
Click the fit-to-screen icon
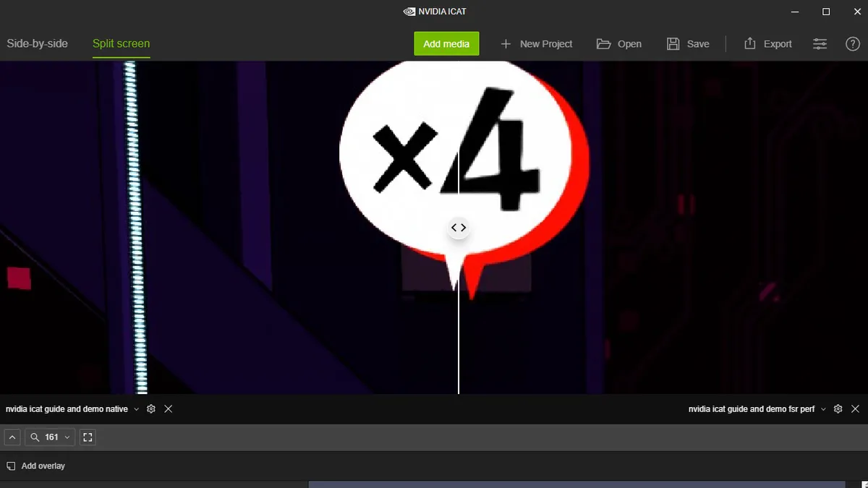88,437
